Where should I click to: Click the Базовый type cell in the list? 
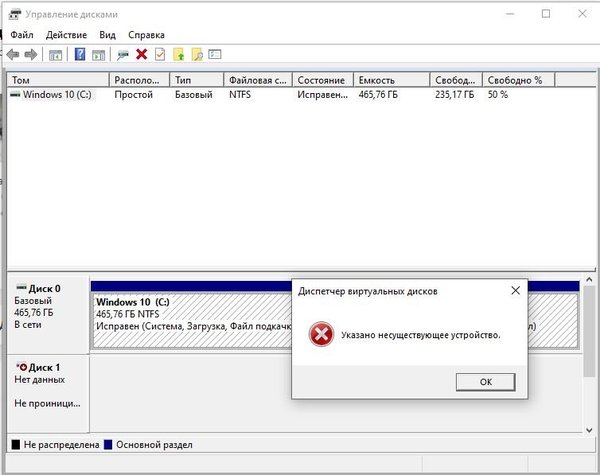tap(194, 95)
